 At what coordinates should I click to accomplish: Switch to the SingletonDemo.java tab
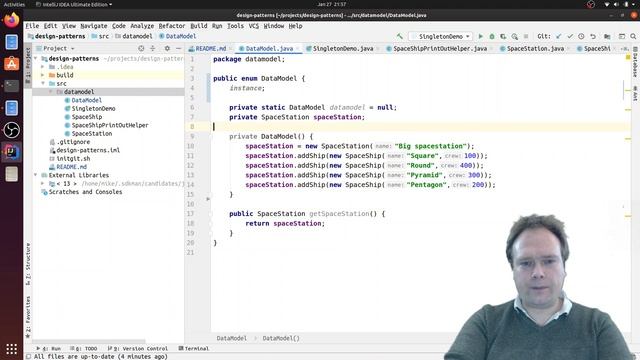pyautogui.click(x=342, y=49)
